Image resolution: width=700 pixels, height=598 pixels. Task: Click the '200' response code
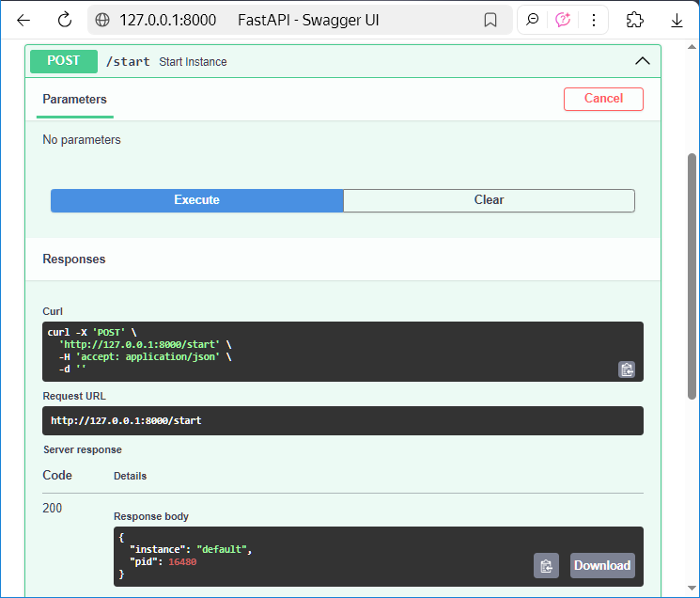tap(53, 509)
